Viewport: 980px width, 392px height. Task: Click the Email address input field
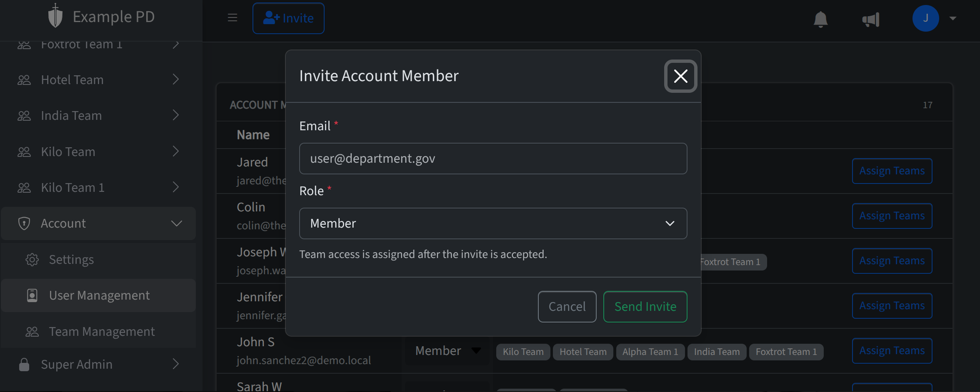(x=493, y=159)
